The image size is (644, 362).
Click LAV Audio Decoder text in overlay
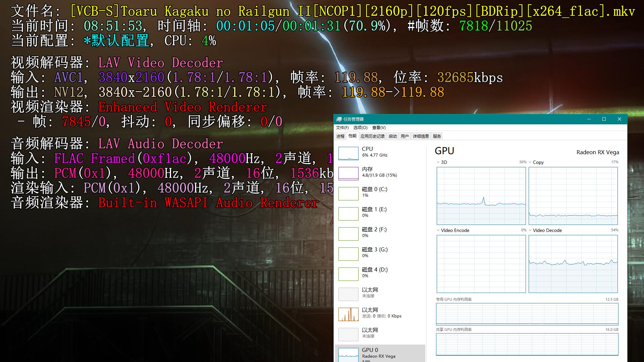(160, 144)
